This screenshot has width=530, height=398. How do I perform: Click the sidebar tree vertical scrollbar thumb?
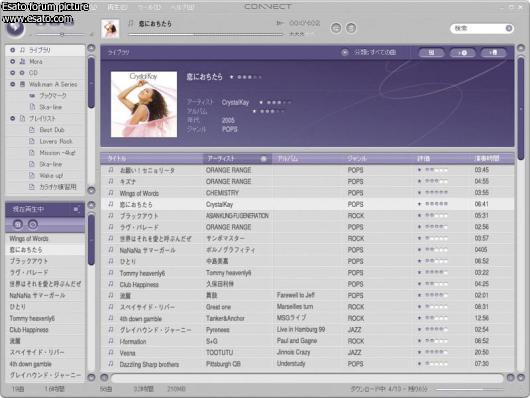pyautogui.click(x=91, y=83)
